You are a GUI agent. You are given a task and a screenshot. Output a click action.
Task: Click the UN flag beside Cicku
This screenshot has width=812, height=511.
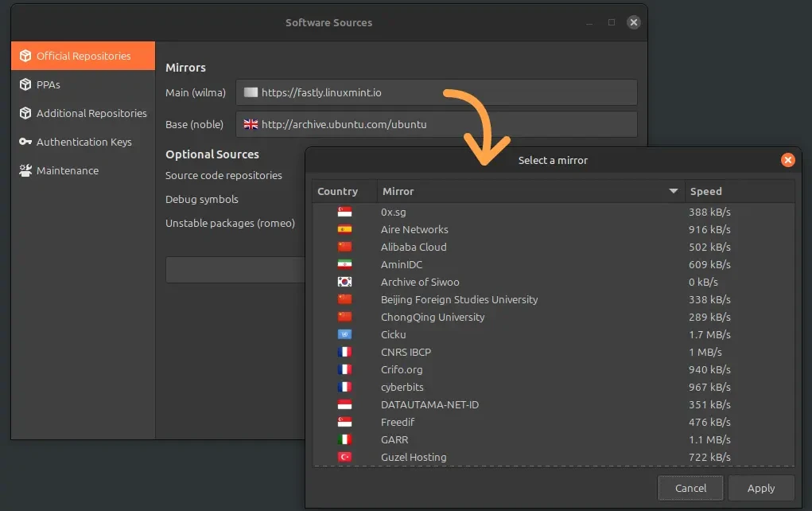tap(344, 335)
